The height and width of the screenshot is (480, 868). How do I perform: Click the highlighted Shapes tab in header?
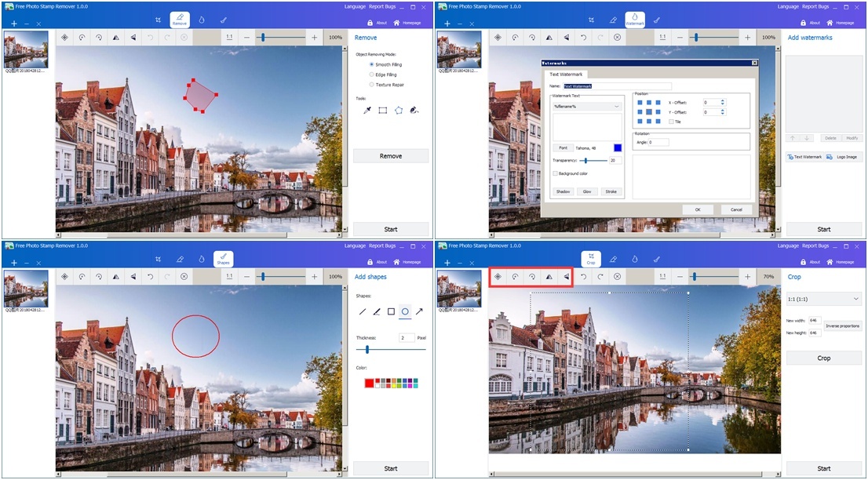point(224,260)
